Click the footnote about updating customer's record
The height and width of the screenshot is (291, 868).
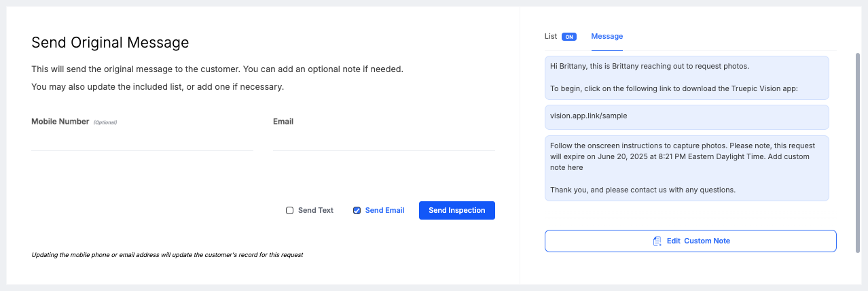167,256
